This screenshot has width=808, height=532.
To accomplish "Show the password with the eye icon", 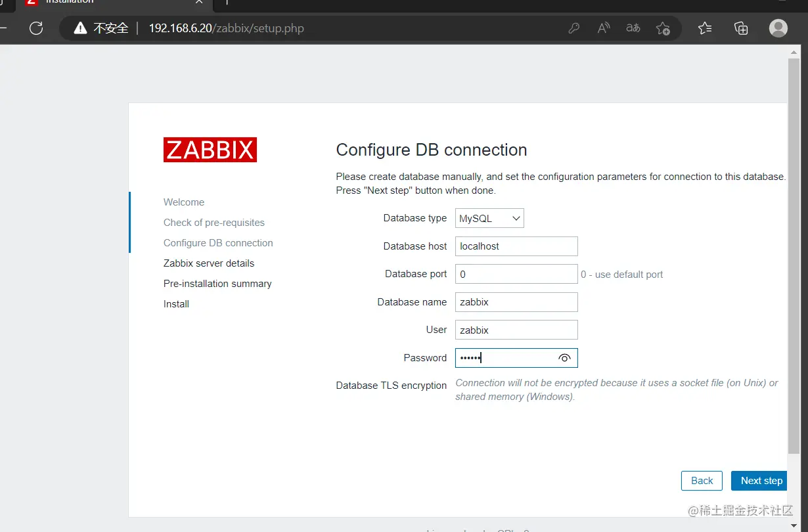I will coord(564,358).
